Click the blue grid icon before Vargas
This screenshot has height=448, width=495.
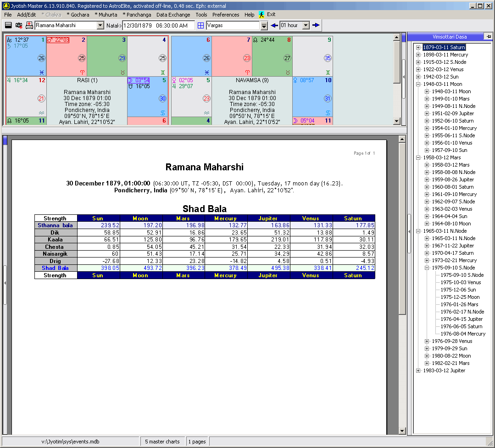point(200,25)
